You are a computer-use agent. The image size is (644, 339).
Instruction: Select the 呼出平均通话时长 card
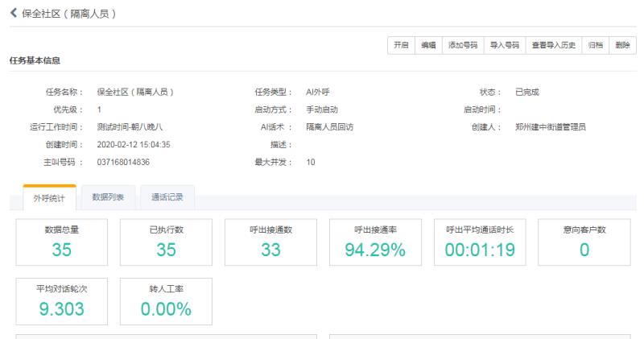point(480,242)
